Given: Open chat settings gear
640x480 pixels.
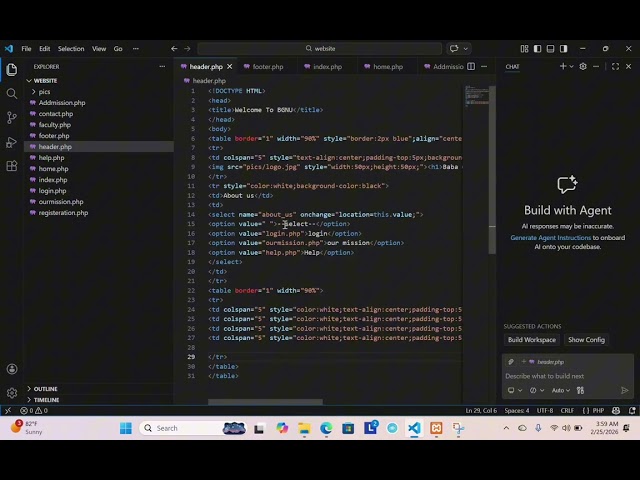Looking at the screenshot, I should tap(583, 66).
